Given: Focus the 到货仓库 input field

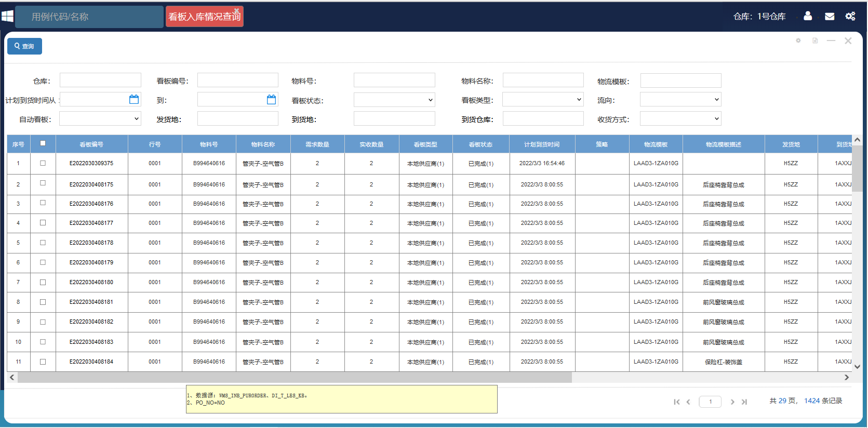Looking at the screenshot, I should point(543,119).
